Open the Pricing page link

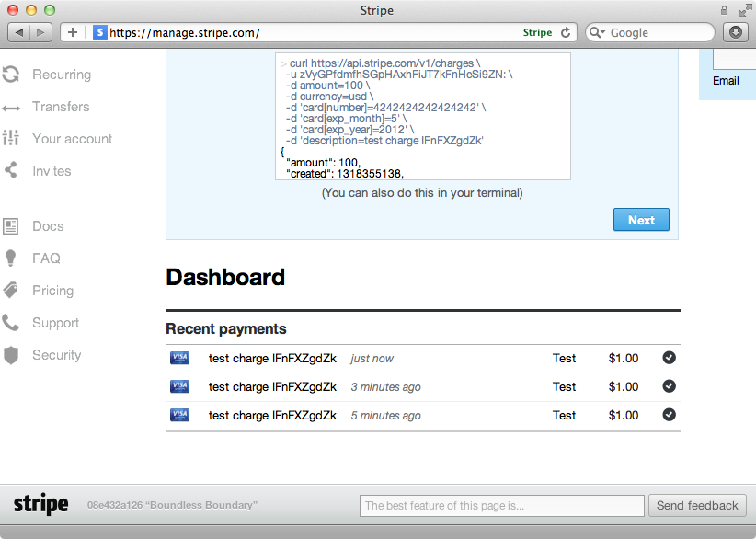tap(53, 291)
